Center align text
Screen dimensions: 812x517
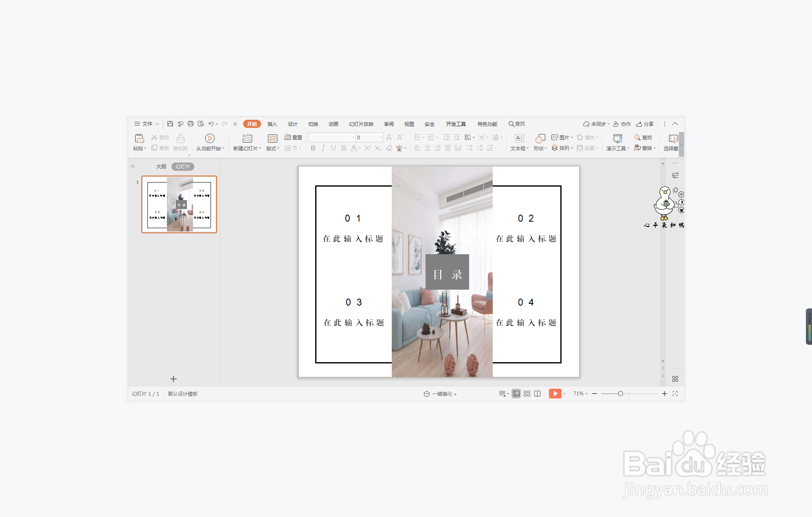[428, 148]
